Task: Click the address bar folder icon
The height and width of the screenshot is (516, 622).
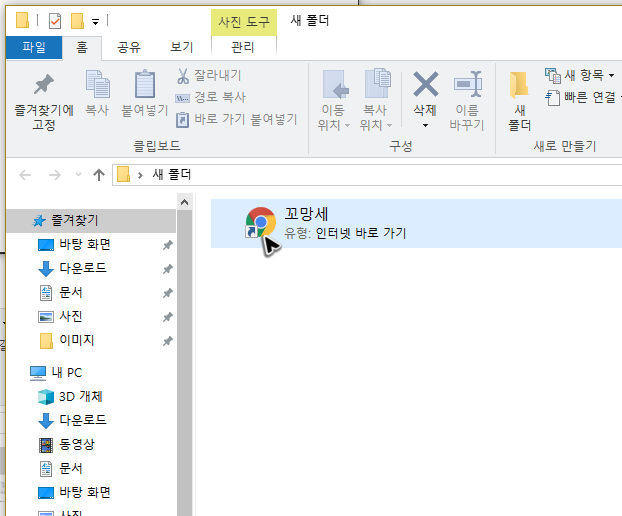Action: point(123,175)
